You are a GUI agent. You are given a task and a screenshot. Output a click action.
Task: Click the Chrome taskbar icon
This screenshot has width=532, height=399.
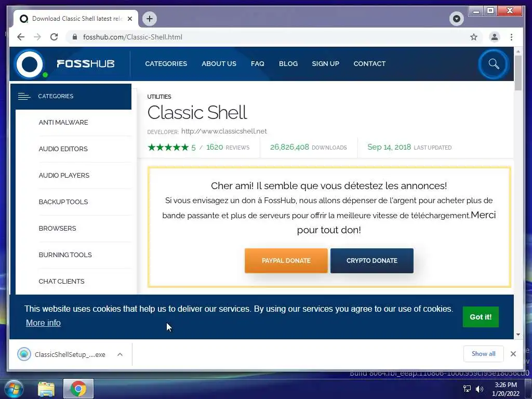point(78,389)
